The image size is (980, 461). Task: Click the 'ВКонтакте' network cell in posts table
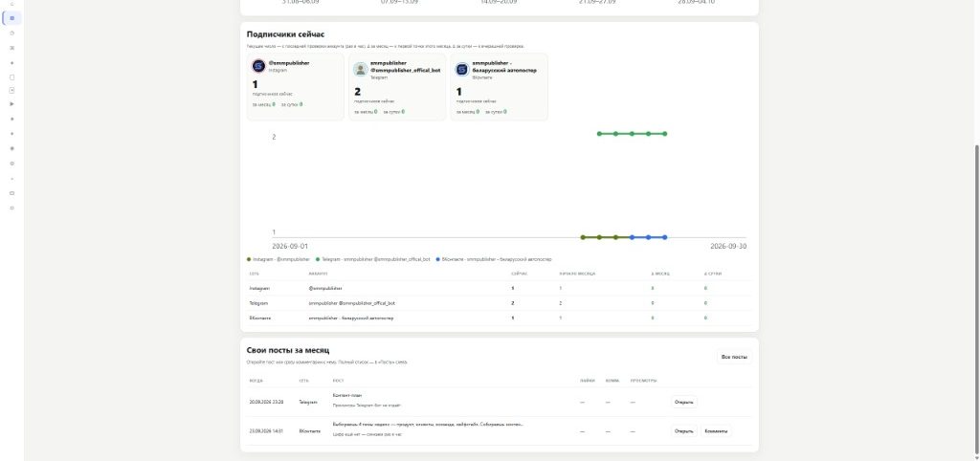click(x=310, y=430)
